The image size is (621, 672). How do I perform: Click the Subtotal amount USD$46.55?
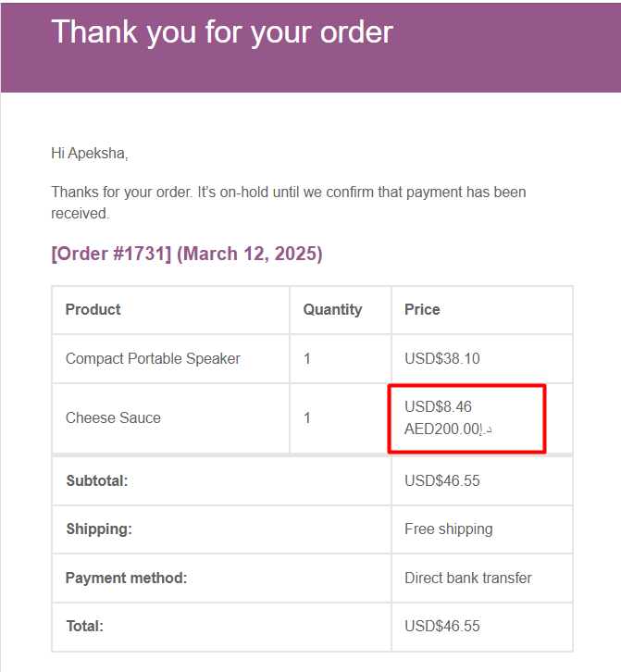[442, 480]
